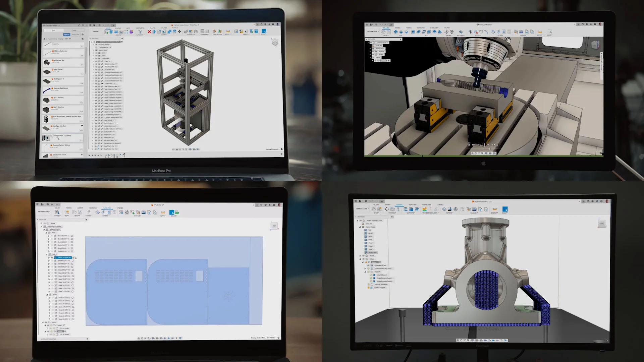
Task: Choose Tool Library icon under MANAGE, top-right monitor
Action: [x=516, y=32]
